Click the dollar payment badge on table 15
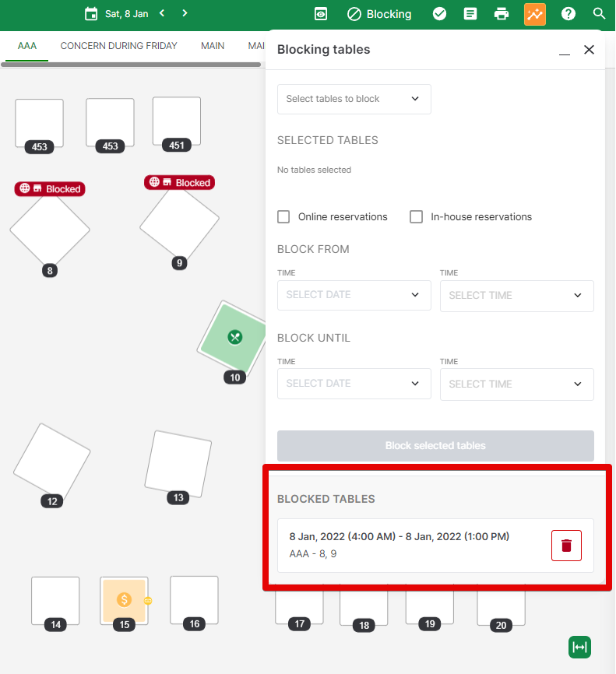 point(123,599)
